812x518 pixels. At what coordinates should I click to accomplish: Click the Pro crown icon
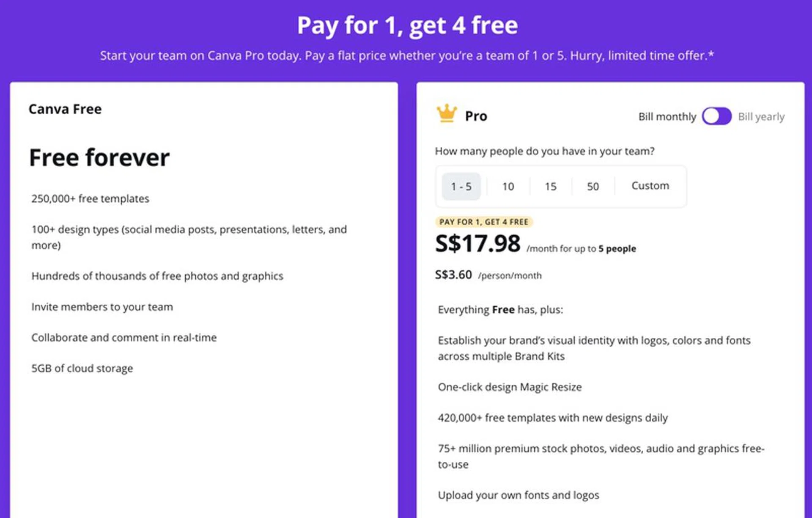point(446,113)
